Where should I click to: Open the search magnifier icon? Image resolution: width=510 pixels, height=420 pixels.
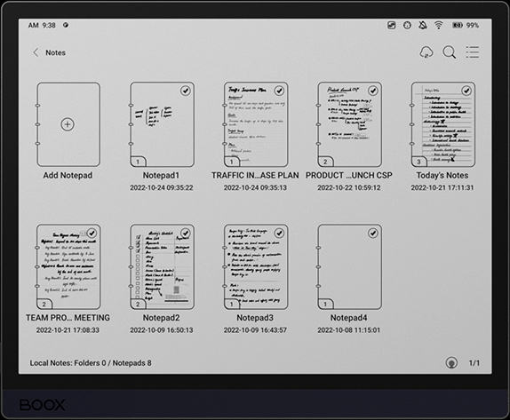pos(450,52)
